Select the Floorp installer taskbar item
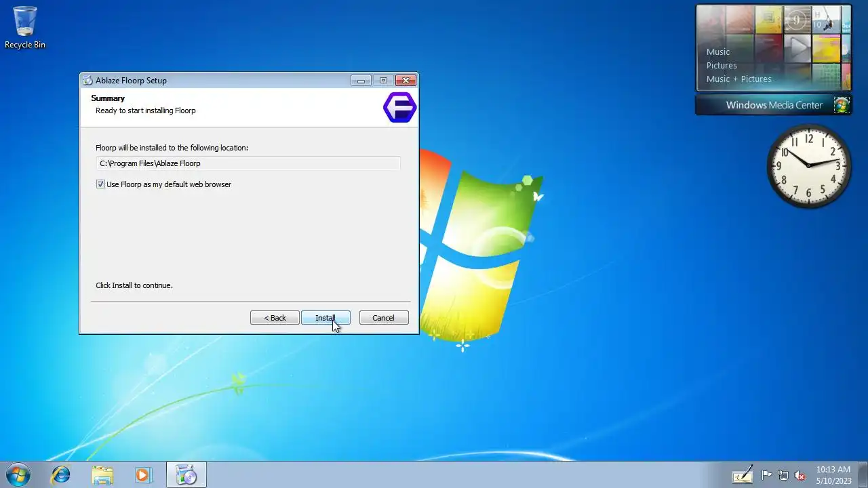This screenshot has height=488, width=868. point(186,474)
